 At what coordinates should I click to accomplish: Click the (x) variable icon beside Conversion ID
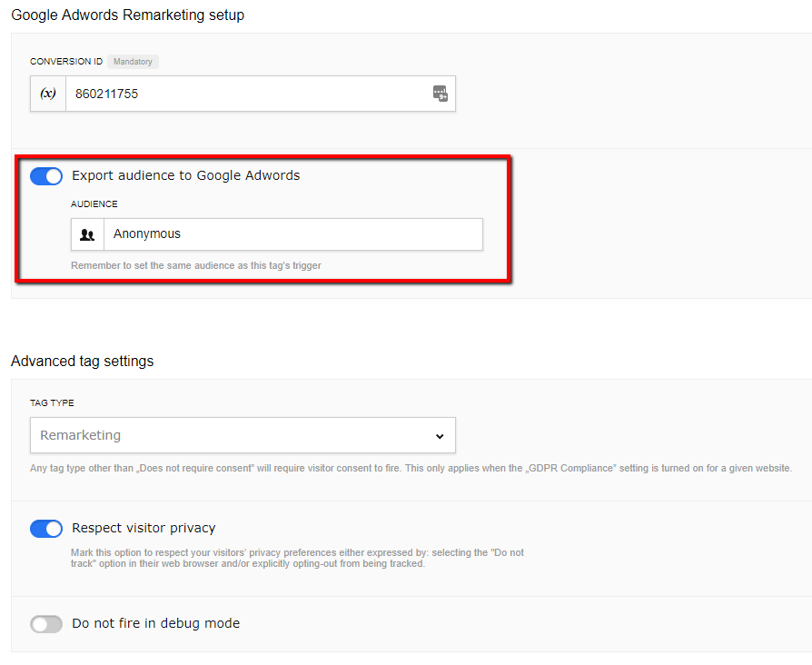pos(48,94)
